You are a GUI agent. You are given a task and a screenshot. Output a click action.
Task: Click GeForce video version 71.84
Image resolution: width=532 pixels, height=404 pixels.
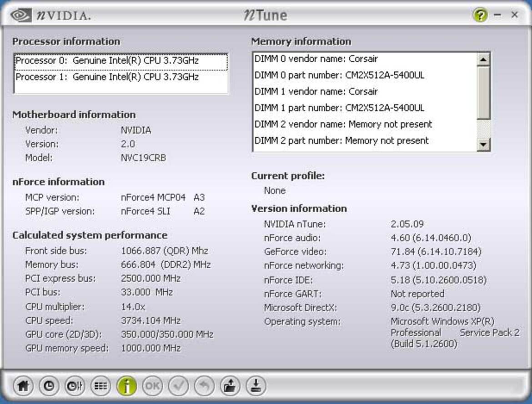click(x=436, y=252)
